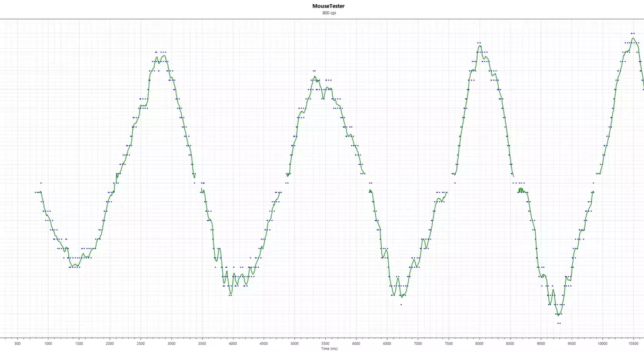Select the 8000 tick label
This screenshot has height=353, width=644.
pos(479,344)
